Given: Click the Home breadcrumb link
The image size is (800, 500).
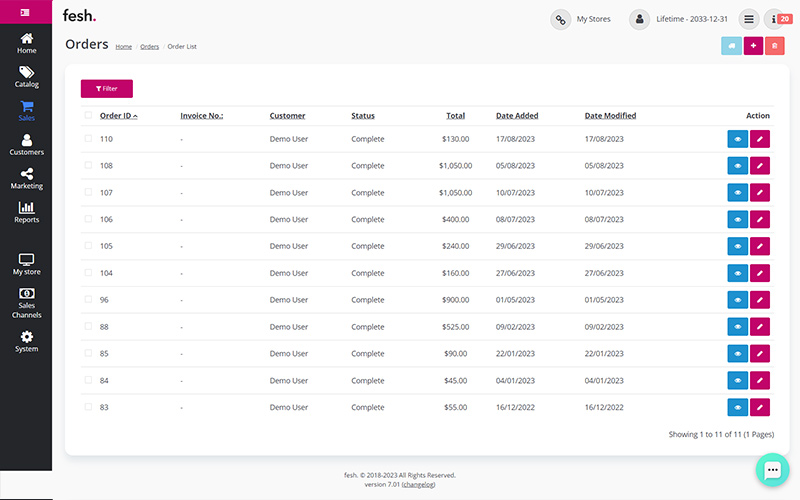Looking at the screenshot, I should pos(123,47).
